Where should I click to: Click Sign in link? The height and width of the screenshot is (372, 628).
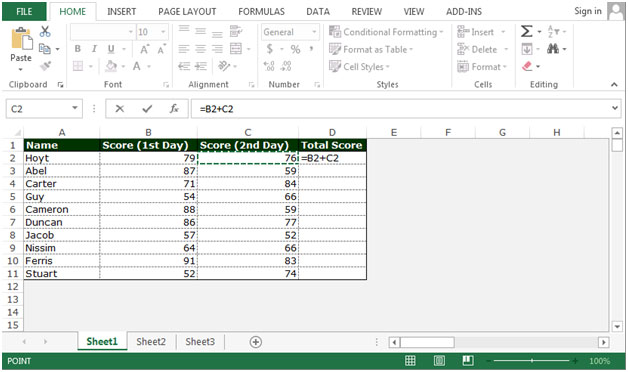588,11
